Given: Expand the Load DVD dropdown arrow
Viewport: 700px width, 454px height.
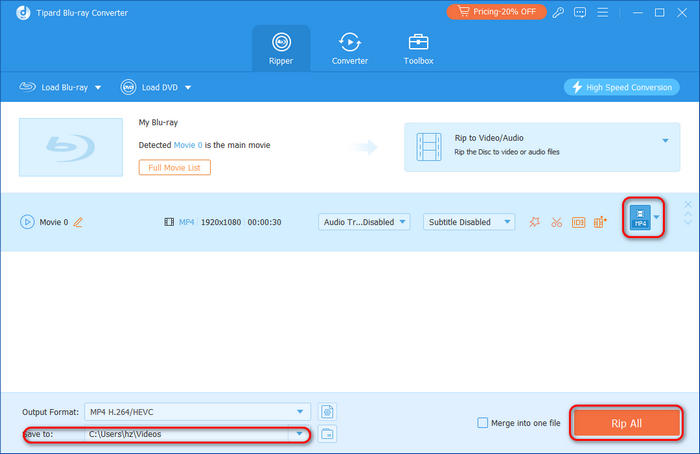Looking at the screenshot, I should 188,87.
